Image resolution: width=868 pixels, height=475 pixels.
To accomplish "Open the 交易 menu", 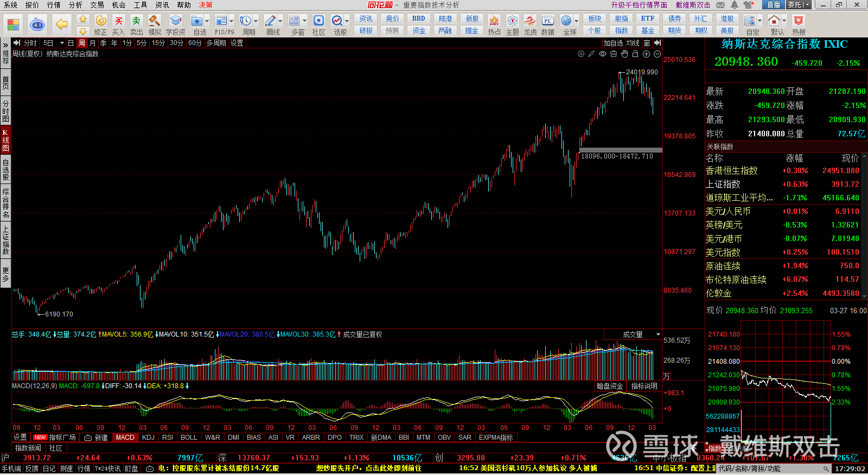I will pyautogui.click(x=97, y=5).
